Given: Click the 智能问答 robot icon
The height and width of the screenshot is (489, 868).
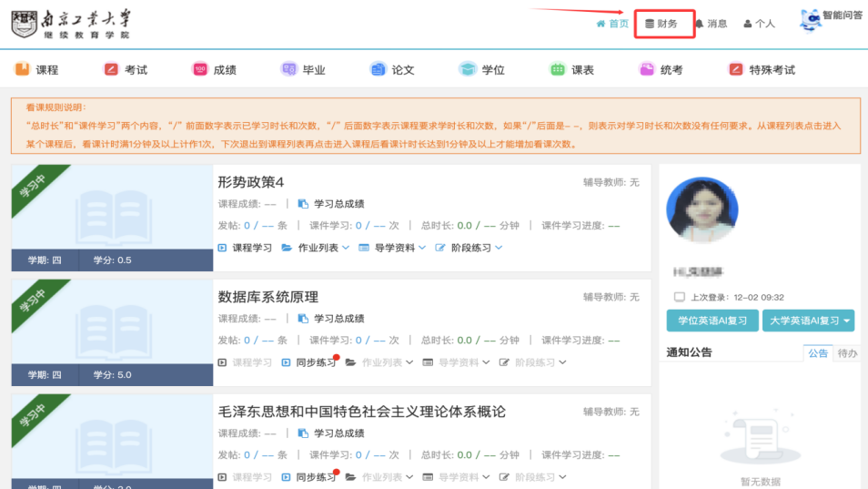Looking at the screenshot, I should click(x=810, y=19).
